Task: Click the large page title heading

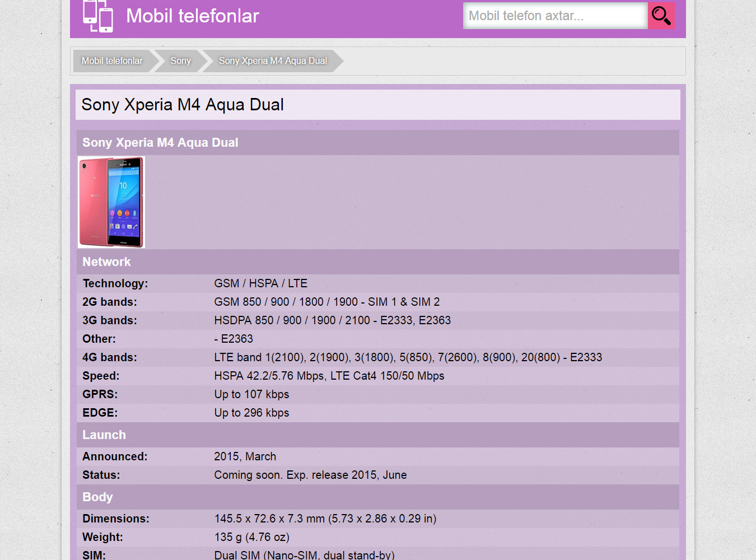Action: [x=183, y=105]
